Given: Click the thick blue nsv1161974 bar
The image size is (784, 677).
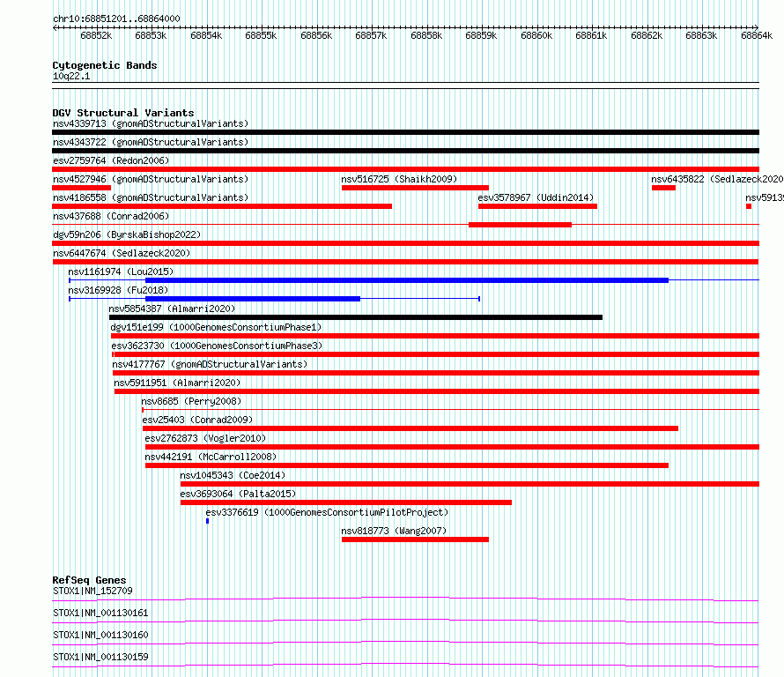Looking at the screenshot, I should coord(407,280).
